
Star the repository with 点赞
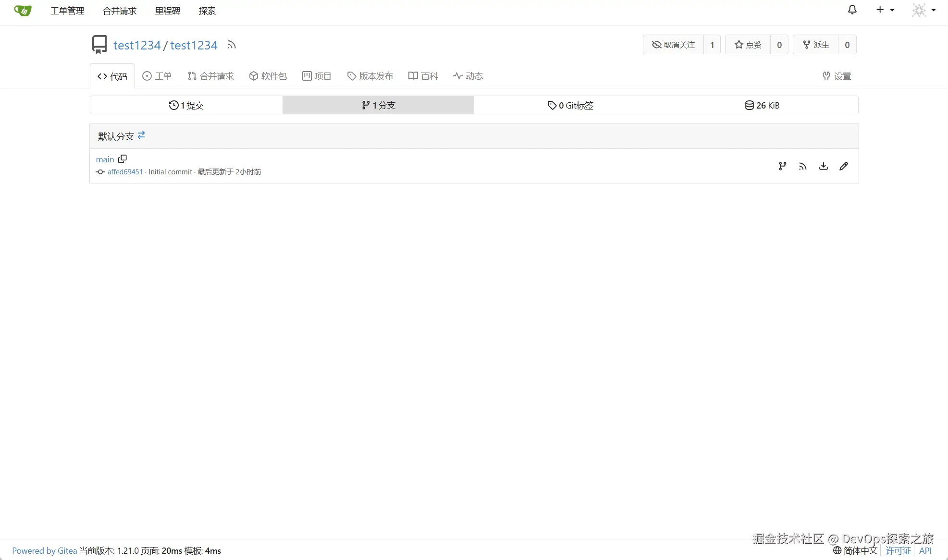tap(748, 45)
